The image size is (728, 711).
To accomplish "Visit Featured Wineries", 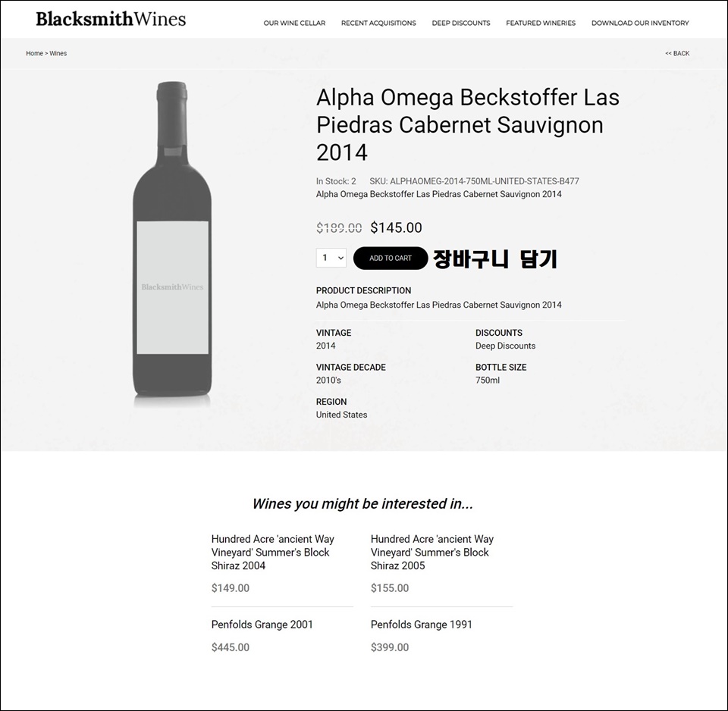I will [x=541, y=23].
